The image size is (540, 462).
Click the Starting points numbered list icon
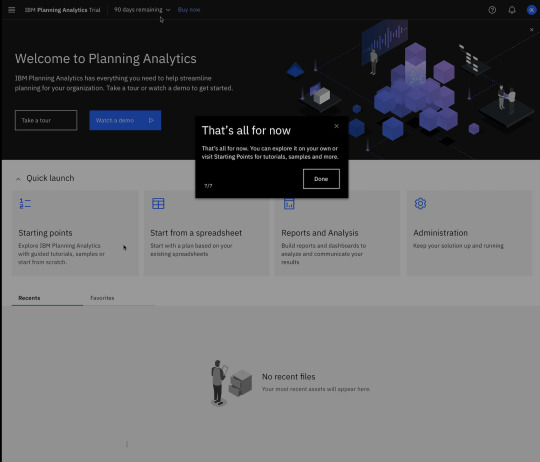click(x=25, y=203)
